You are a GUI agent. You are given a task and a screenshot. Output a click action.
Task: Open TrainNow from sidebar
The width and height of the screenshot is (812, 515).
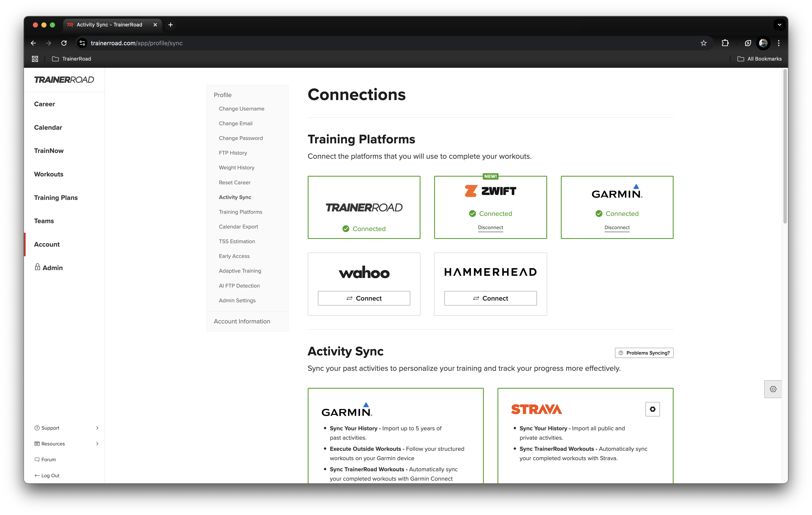pyautogui.click(x=49, y=151)
